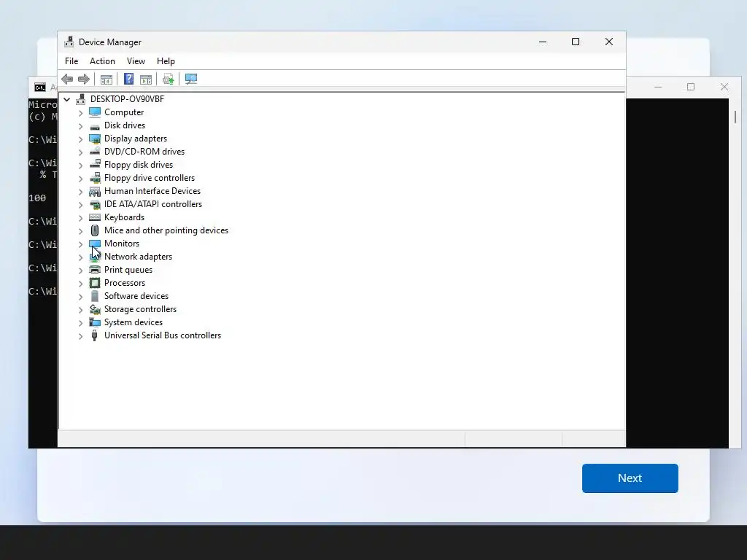Click the Computer category icon
The width and height of the screenshot is (747, 560).
(x=95, y=112)
